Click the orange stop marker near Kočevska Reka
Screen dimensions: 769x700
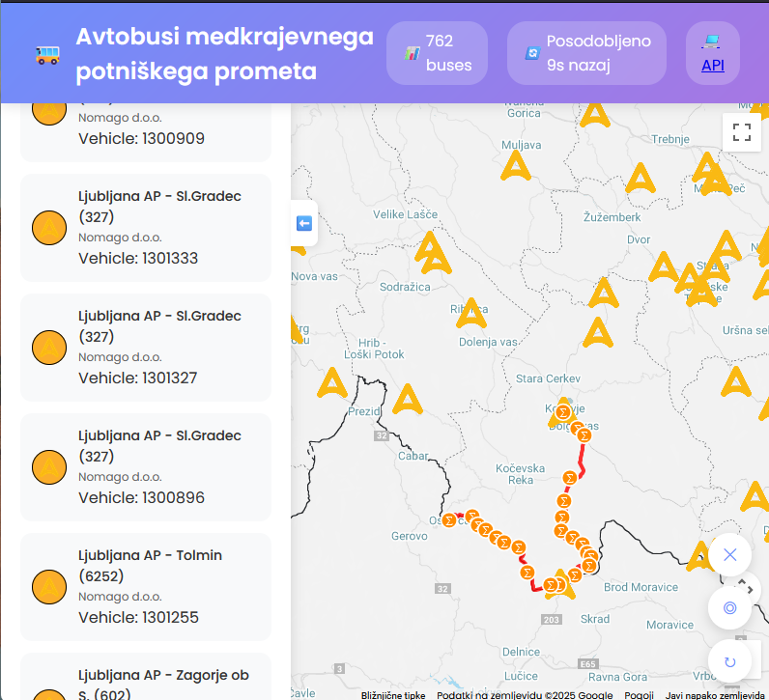569,477
